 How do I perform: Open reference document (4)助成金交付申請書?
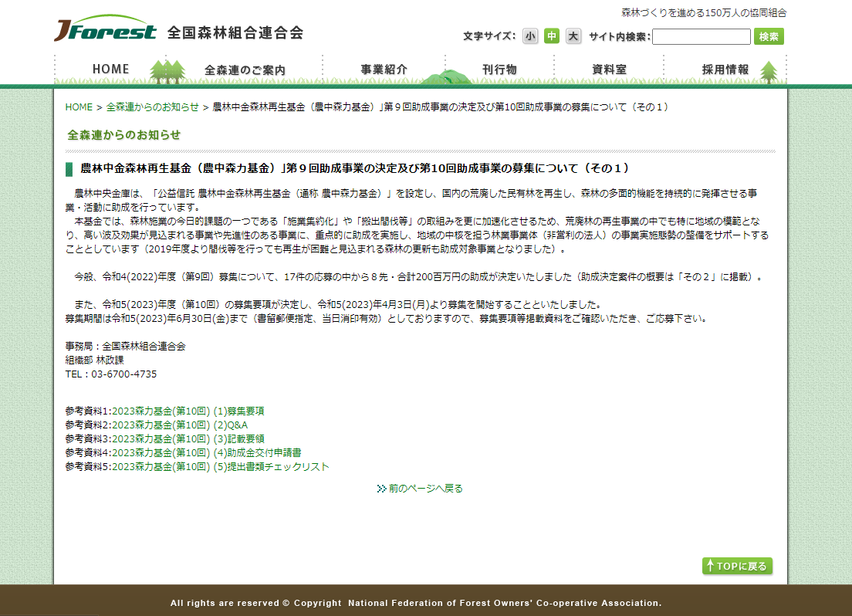[206, 453]
